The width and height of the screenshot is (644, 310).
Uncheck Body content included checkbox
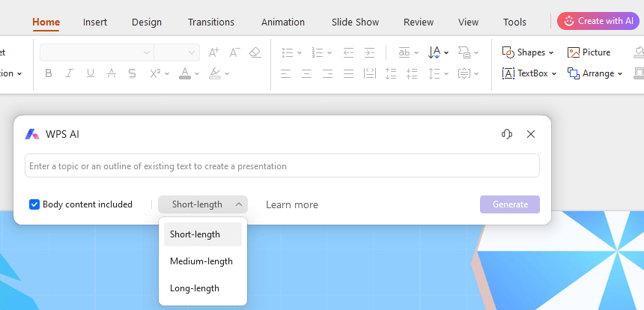click(34, 204)
